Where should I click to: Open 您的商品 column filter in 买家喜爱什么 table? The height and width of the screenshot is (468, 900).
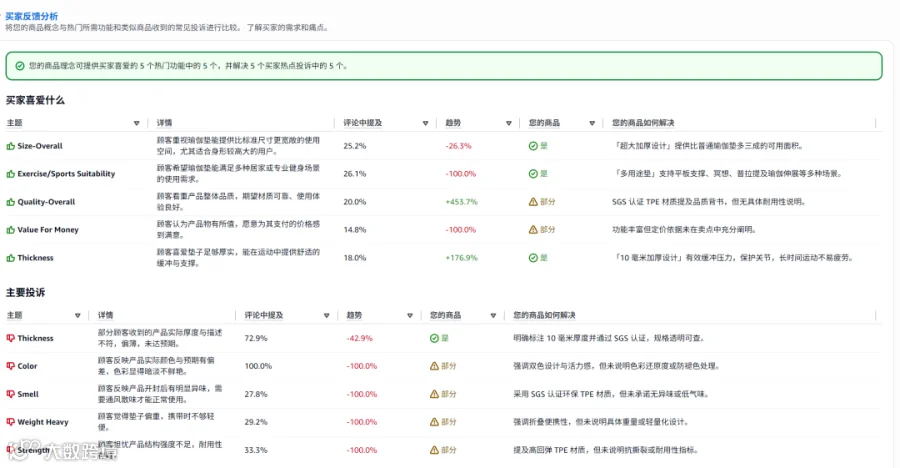[592, 123]
